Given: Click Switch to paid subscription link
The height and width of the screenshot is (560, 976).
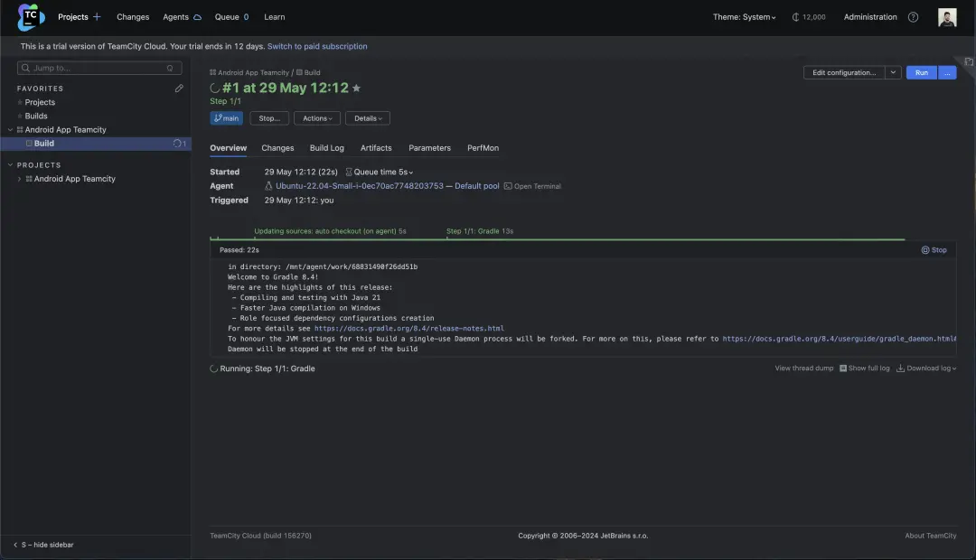Looking at the screenshot, I should coord(317,46).
